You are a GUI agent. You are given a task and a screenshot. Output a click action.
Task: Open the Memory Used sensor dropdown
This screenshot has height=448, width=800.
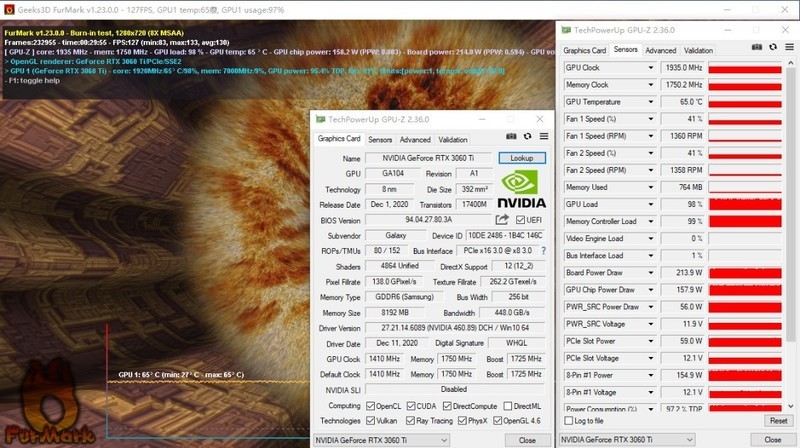coord(651,187)
